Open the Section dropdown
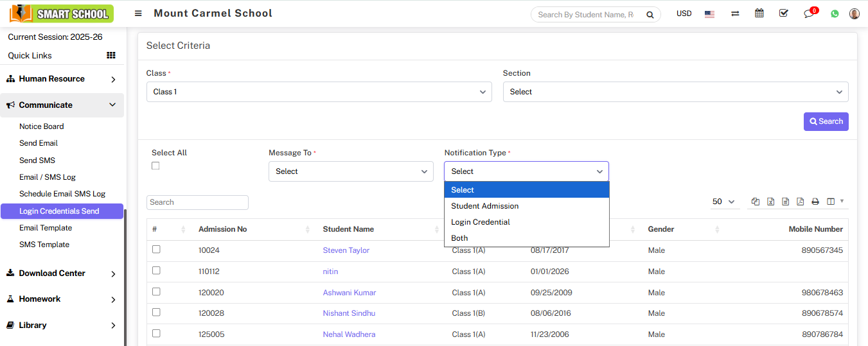The image size is (868, 346). pyautogui.click(x=675, y=92)
